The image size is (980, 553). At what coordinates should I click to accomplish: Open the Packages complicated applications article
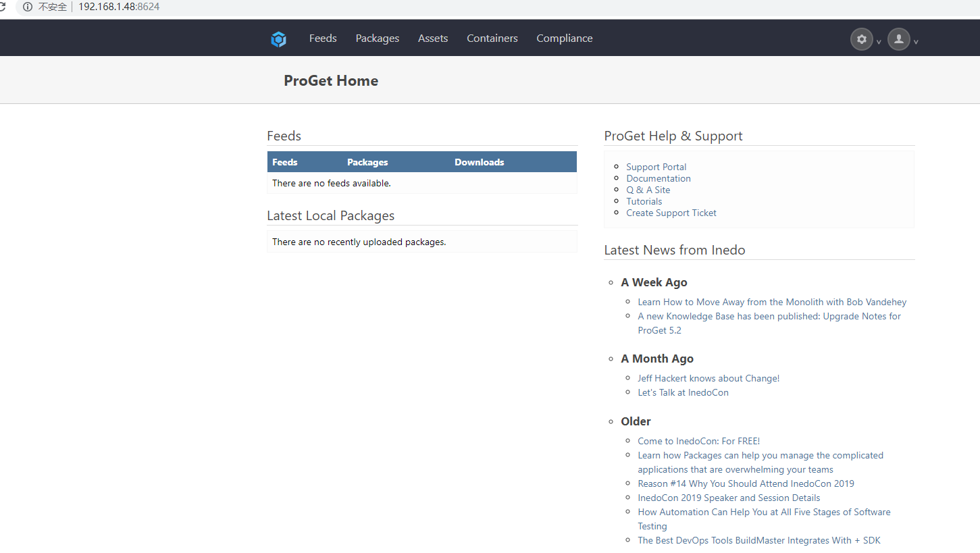coord(760,463)
